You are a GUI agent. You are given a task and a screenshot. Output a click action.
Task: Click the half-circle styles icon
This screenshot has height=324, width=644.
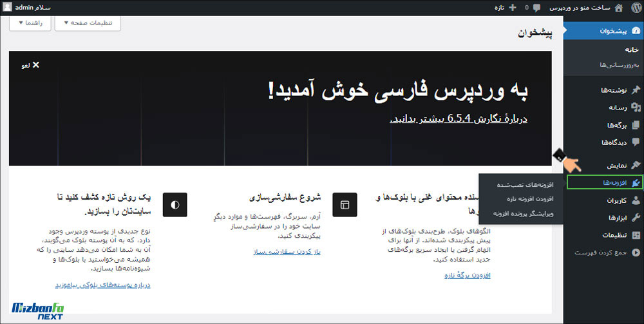click(x=175, y=205)
